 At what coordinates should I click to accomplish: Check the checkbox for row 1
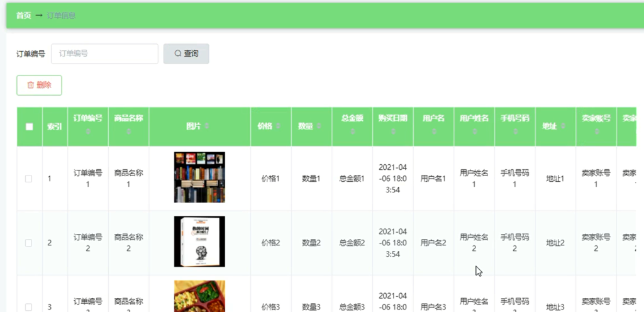(28, 179)
